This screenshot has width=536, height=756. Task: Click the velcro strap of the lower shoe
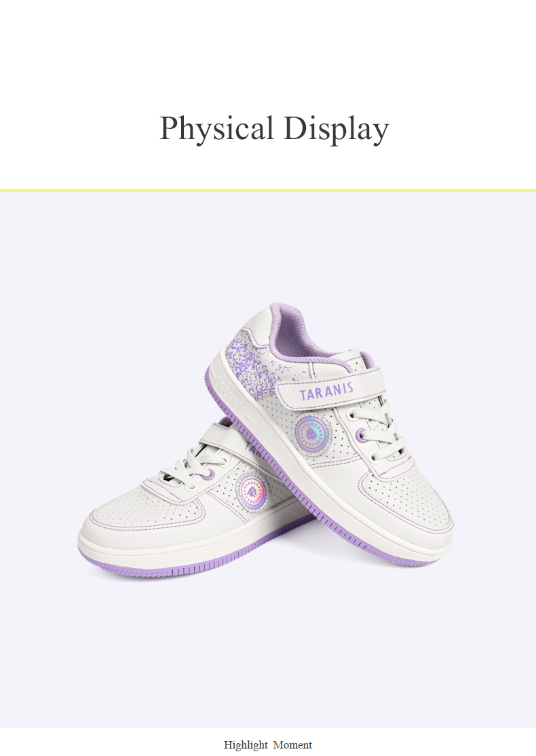pos(223,435)
